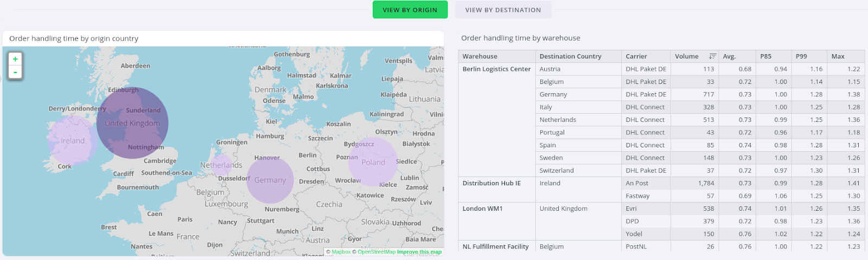868x260 pixels.
Task: Select the Berlin Logistics Center warehouse cell
Action: coord(496,69)
